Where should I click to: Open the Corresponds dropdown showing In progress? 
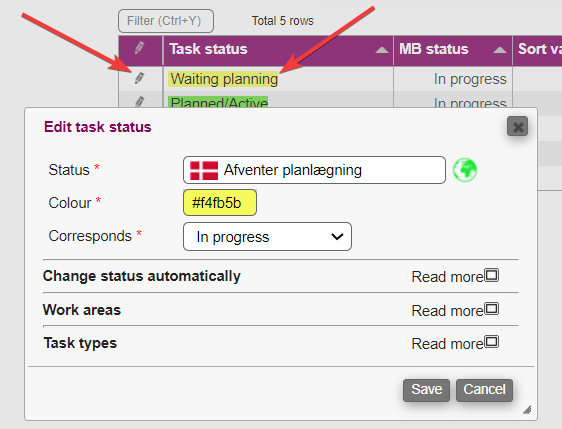(267, 237)
